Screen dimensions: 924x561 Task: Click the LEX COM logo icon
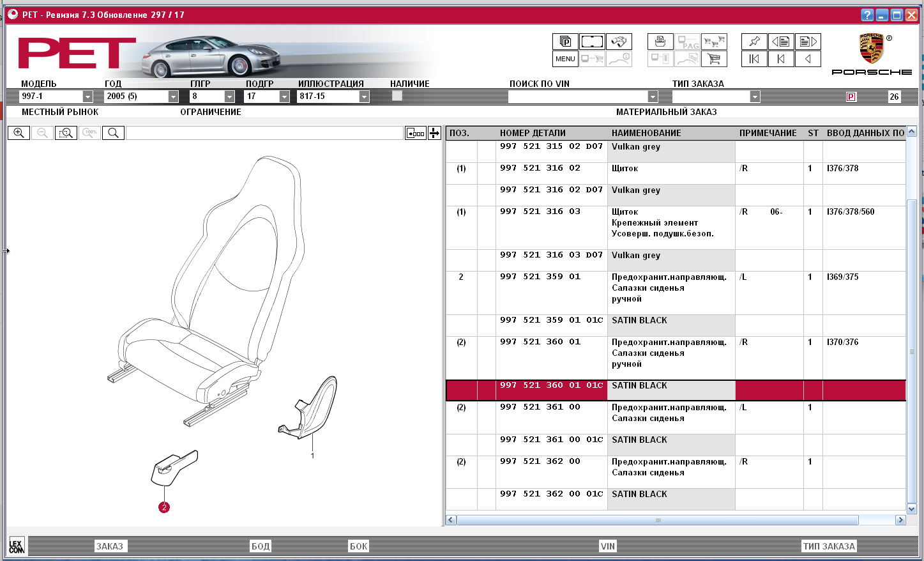17,546
